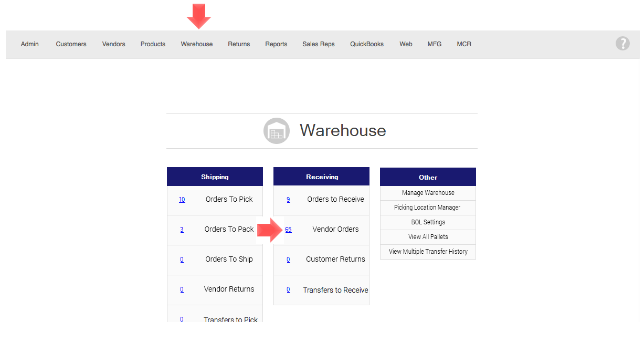Image resolution: width=644 pixels, height=362 pixels.
Task: Open the Reports menu
Action: [x=276, y=44]
